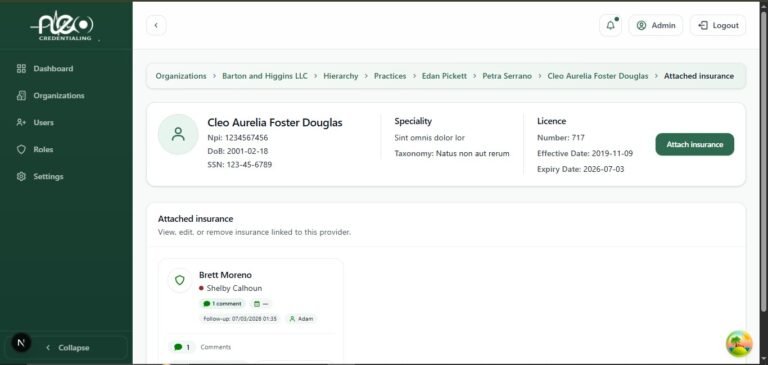Click Effective Date: 2019-11-09

coord(585,153)
